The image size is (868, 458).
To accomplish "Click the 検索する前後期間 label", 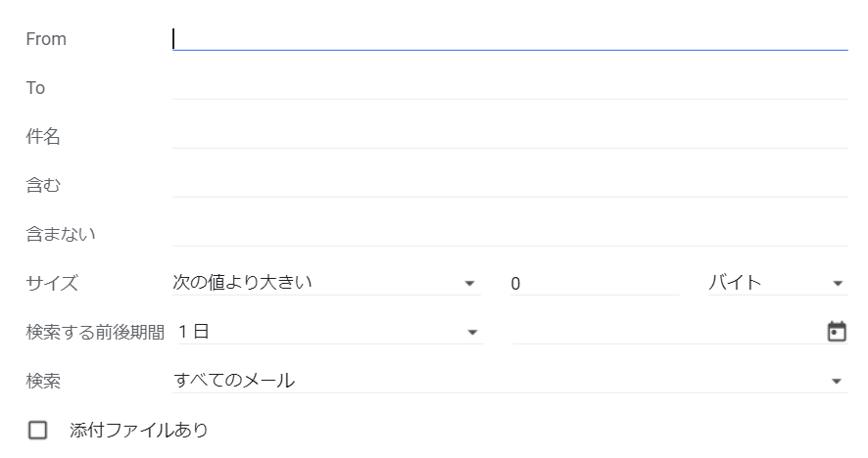I will pyautogui.click(x=95, y=332).
